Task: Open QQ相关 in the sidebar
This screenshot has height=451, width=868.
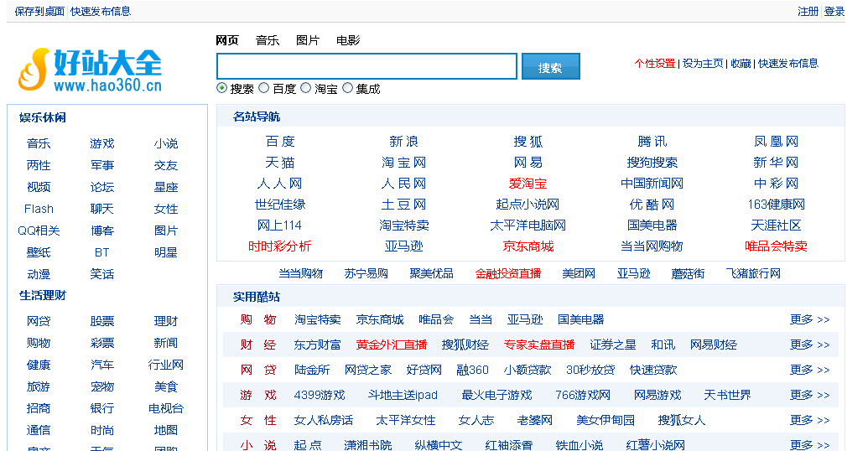Action: pyautogui.click(x=39, y=231)
